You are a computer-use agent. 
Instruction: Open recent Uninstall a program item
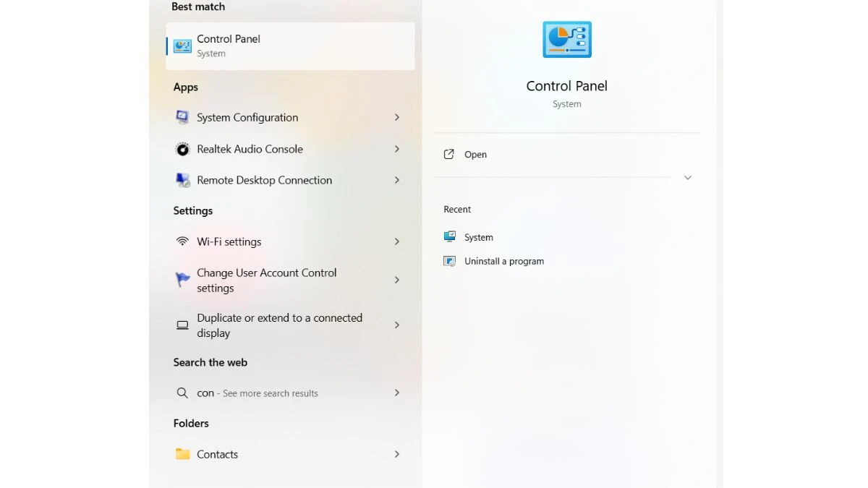(504, 261)
